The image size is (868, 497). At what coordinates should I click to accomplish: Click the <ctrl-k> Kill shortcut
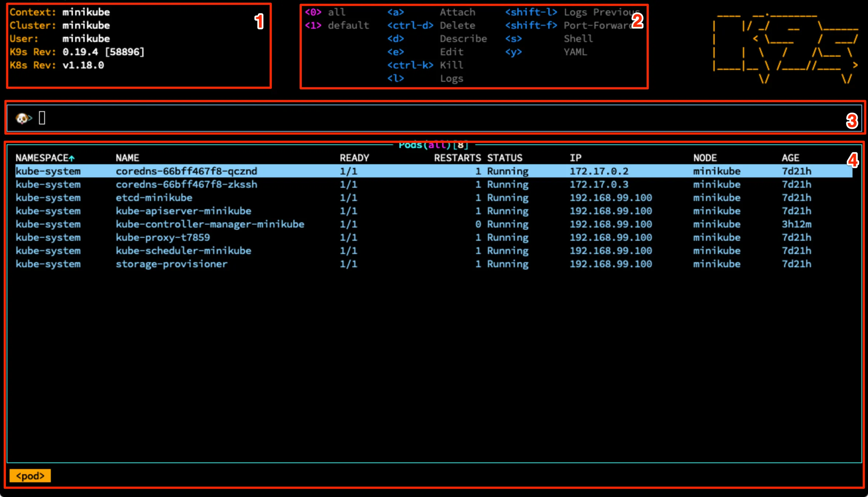click(425, 65)
